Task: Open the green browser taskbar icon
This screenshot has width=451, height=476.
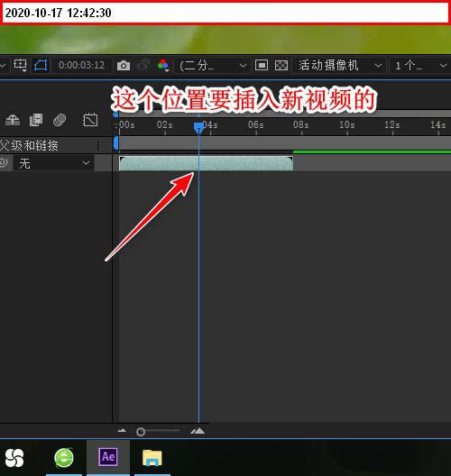Action: 64,457
